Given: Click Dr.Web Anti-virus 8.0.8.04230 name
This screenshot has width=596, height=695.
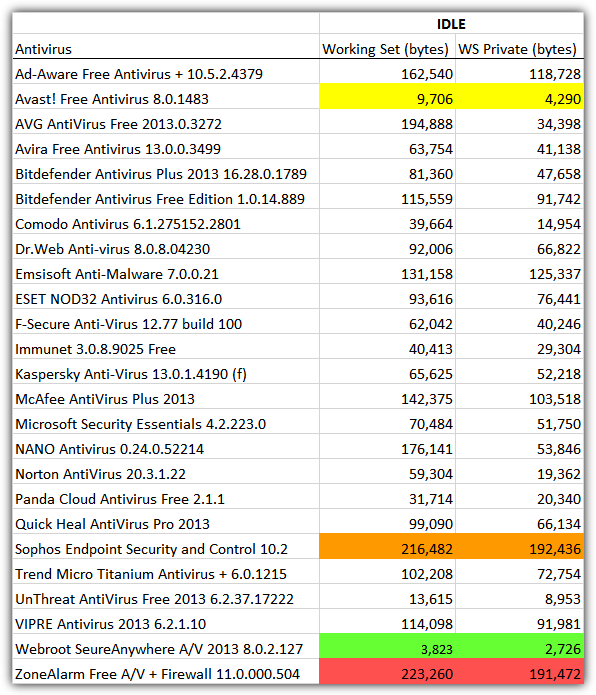Looking at the screenshot, I should (x=113, y=249).
